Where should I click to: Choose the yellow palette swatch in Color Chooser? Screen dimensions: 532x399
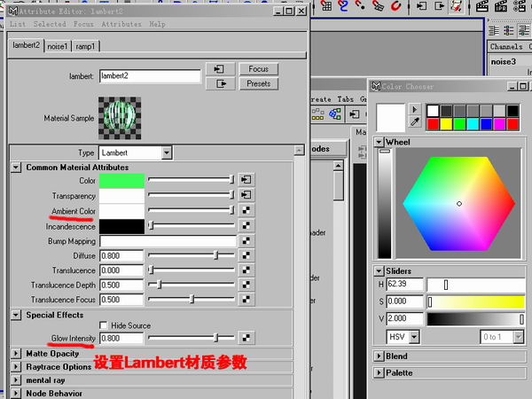pos(446,124)
